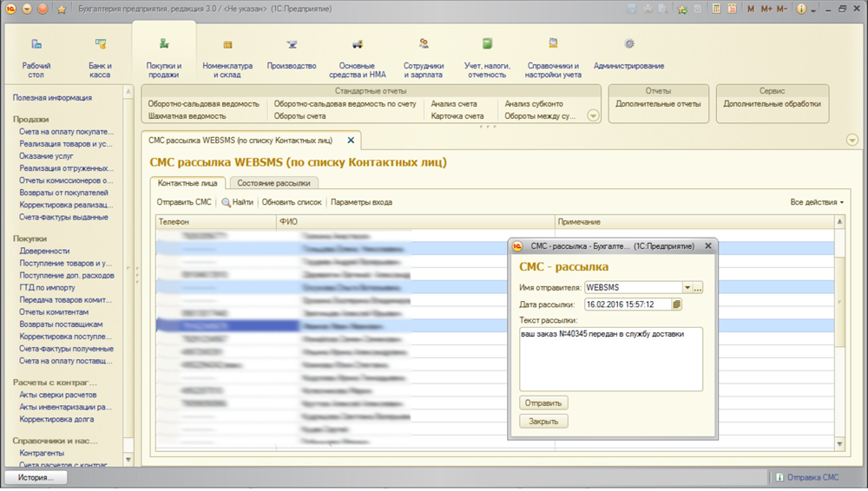This screenshot has width=868, height=491.
Task: Open Шахматная ведомость report
Action: click(187, 115)
